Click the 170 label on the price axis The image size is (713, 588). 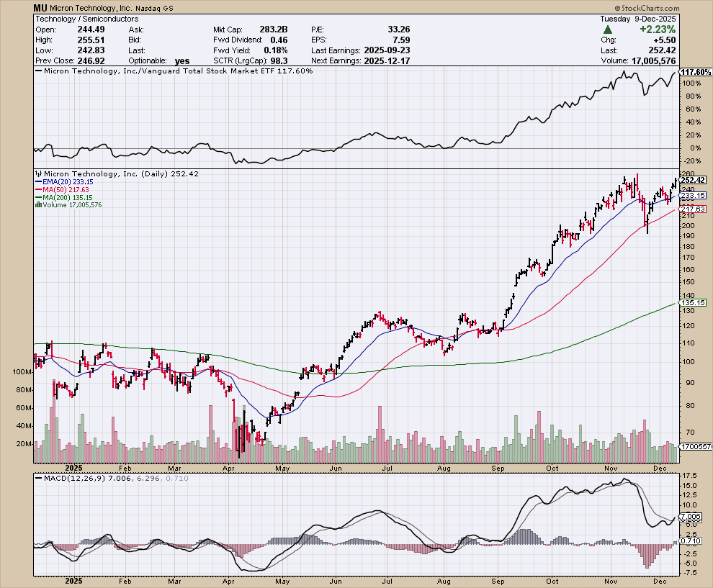click(x=689, y=258)
